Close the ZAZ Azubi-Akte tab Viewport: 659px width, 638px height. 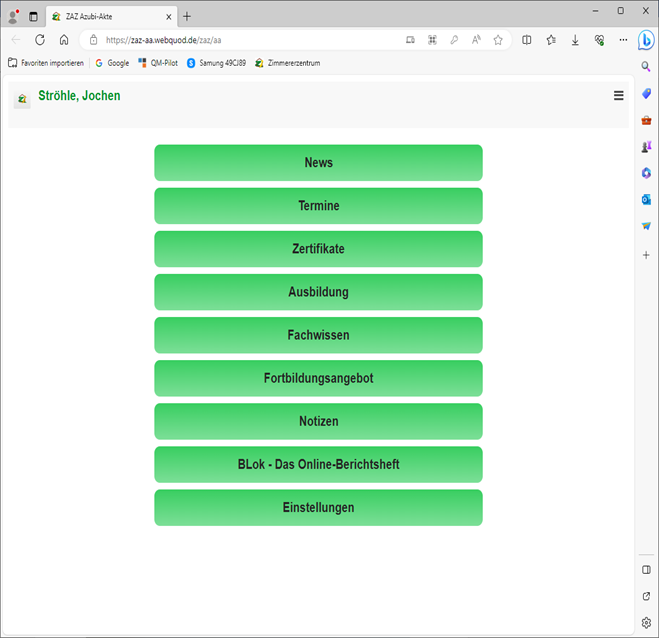pos(169,17)
